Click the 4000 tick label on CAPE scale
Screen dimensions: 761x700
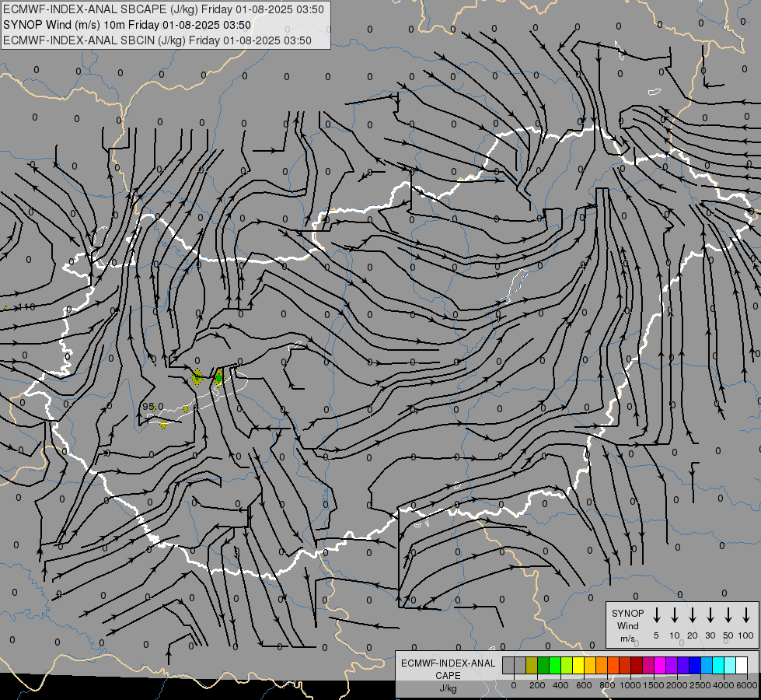pos(724,685)
